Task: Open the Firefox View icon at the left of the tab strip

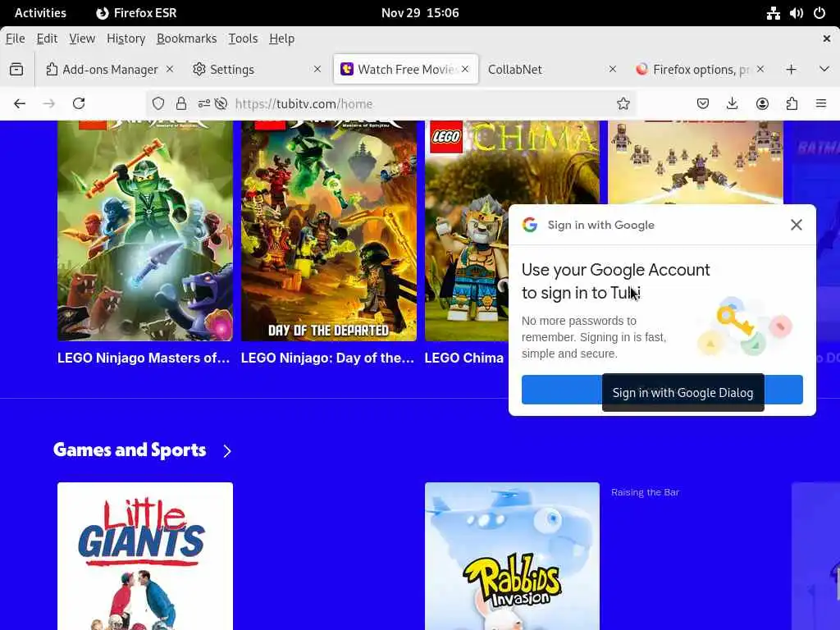Action: pos(16,69)
